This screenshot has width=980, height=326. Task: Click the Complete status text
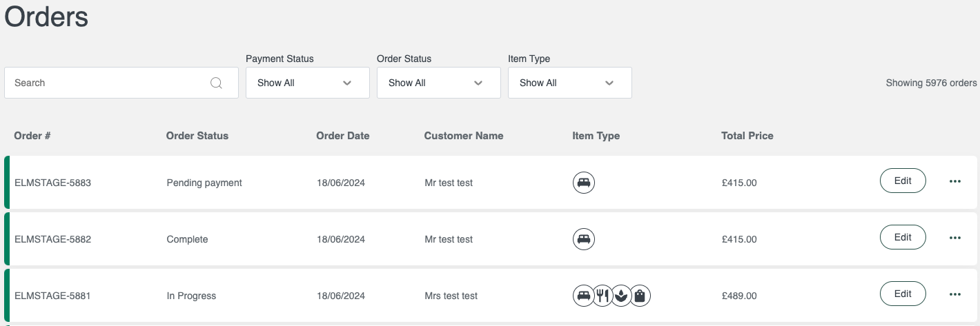click(x=187, y=240)
